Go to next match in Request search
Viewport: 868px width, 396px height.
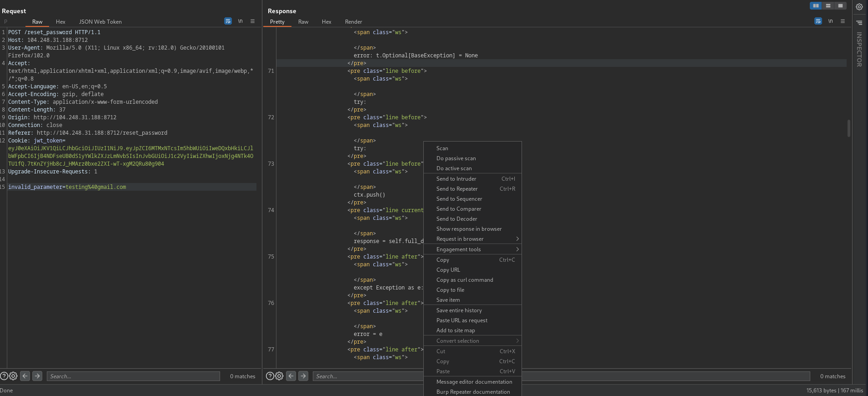pos(37,376)
